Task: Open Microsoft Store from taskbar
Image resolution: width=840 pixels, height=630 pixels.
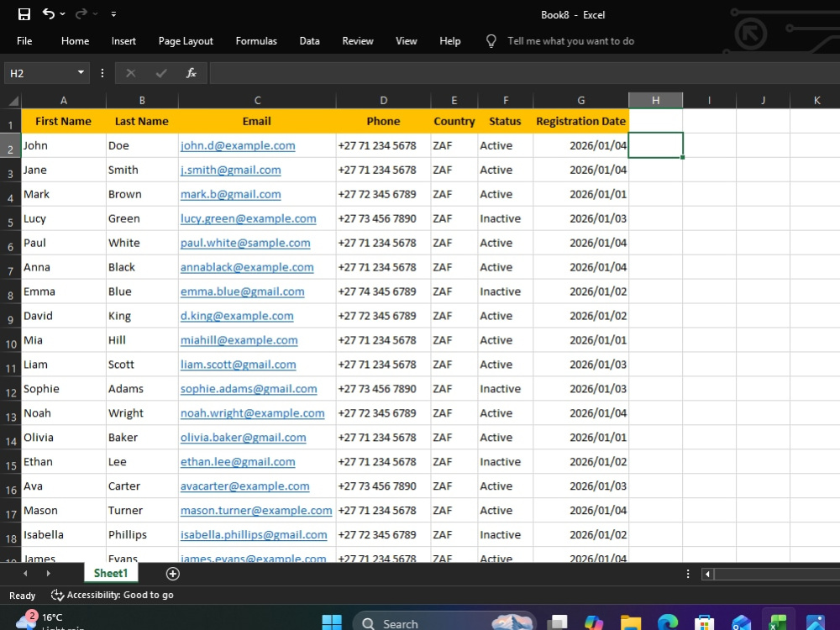Action: [x=704, y=622]
